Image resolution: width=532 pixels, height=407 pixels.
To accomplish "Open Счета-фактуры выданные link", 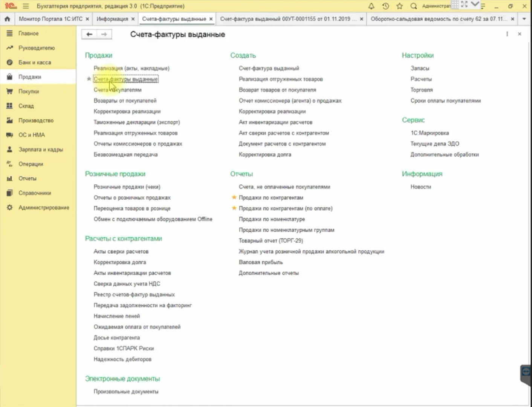I will pyautogui.click(x=126, y=79).
